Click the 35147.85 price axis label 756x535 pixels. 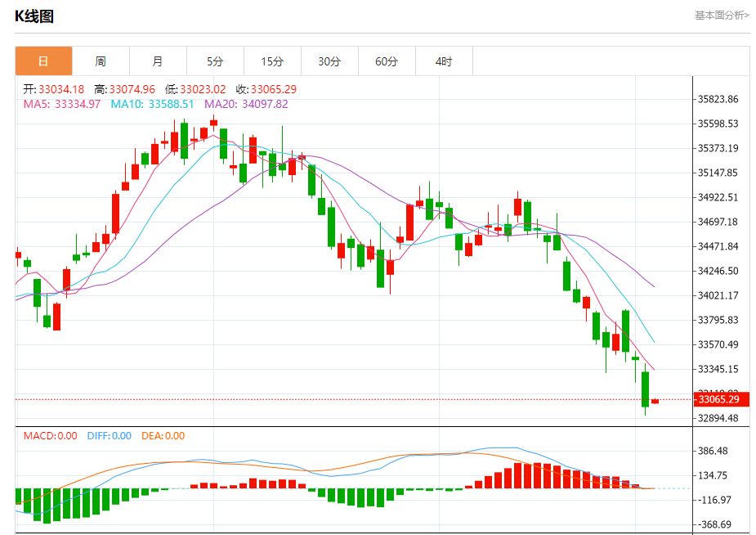click(718, 173)
